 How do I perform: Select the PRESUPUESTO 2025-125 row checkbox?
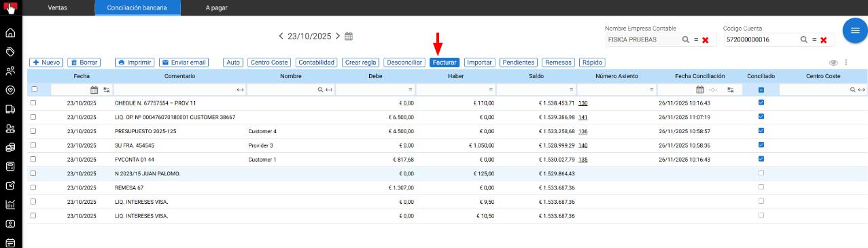click(x=33, y=131)
